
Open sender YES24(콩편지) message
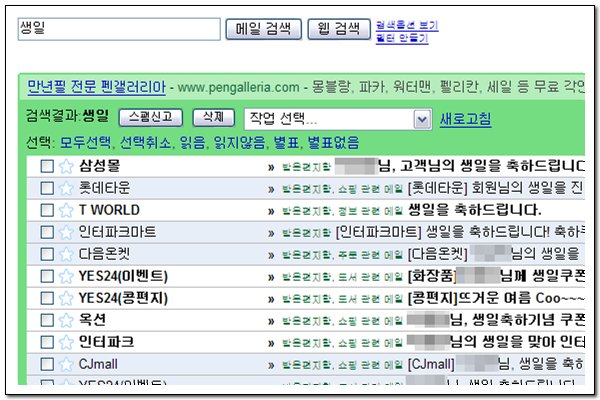(123, 298)
